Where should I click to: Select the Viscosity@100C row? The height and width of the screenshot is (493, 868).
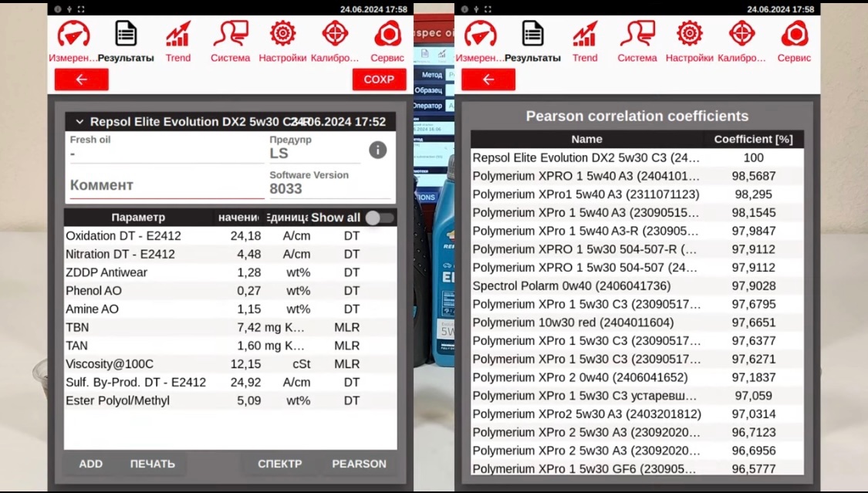(230, 363)
